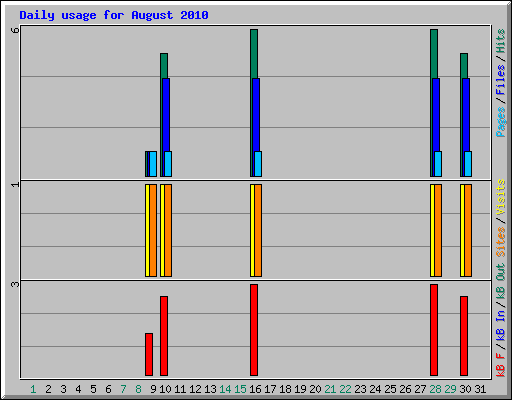Click green weekend day label '15'
Viewport: 512px width, 400px height.
pyautogui.click(x=240, y=389)
